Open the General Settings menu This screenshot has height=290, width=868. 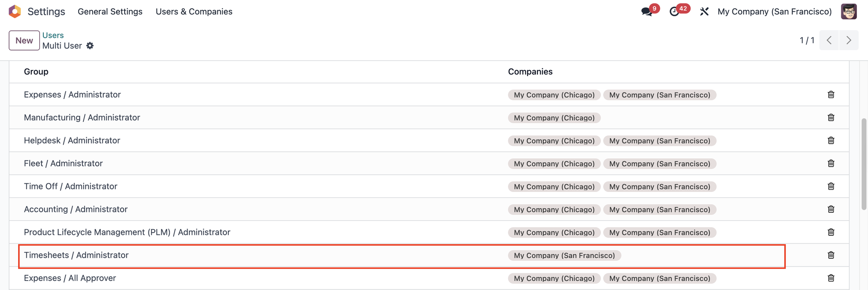pyautogui.click(x=110, y=12)
